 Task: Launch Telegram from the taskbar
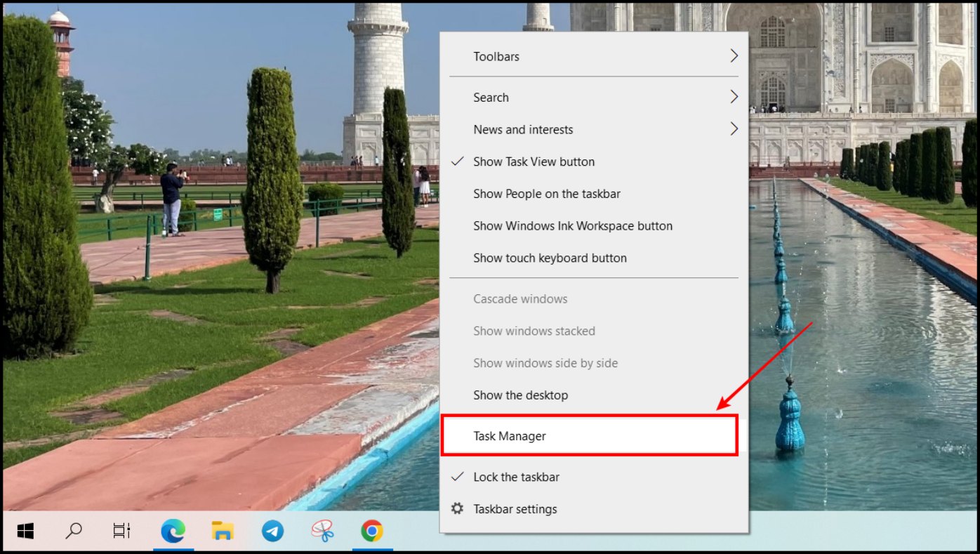tap(272, 531)
